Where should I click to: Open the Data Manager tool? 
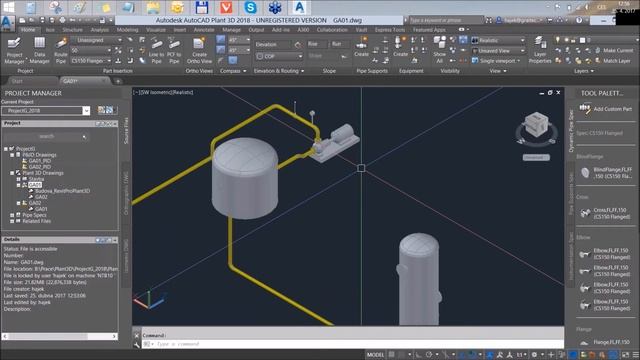pyautogui.click(x=40, y=50)
